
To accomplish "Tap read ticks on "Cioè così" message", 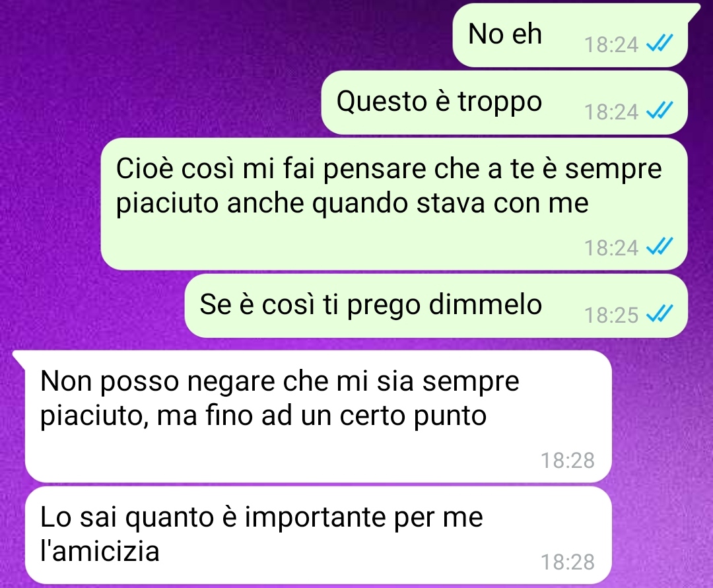I will point(660,247).
